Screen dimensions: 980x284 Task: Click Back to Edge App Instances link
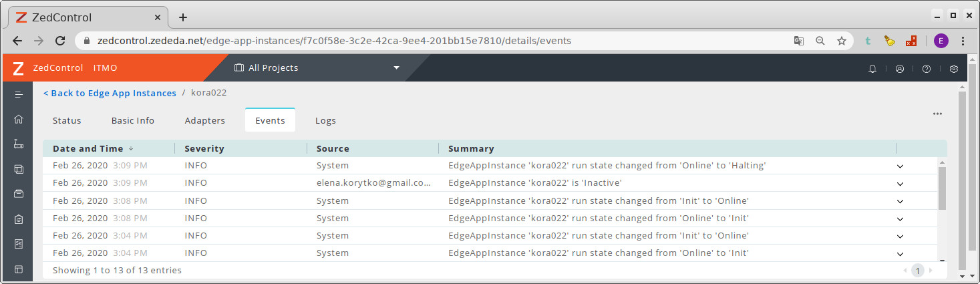110,93
